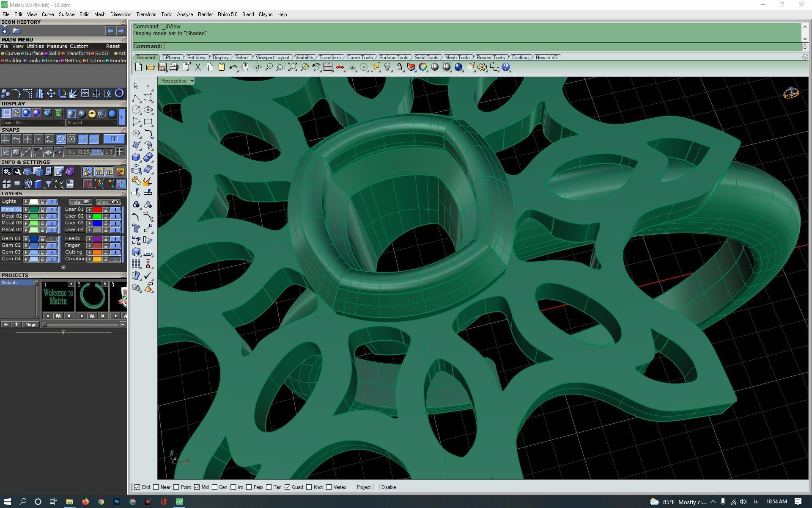Viewport: 812px width, 508px height.
Task: Click the gold material sphere in Display
Action: pos(92,113)
